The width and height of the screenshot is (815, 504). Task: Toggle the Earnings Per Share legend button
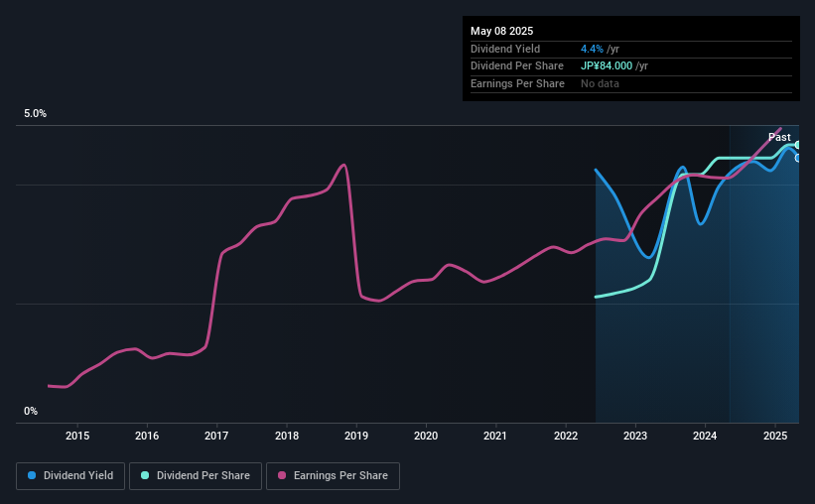pyautogui.click(x=333, y=476)
